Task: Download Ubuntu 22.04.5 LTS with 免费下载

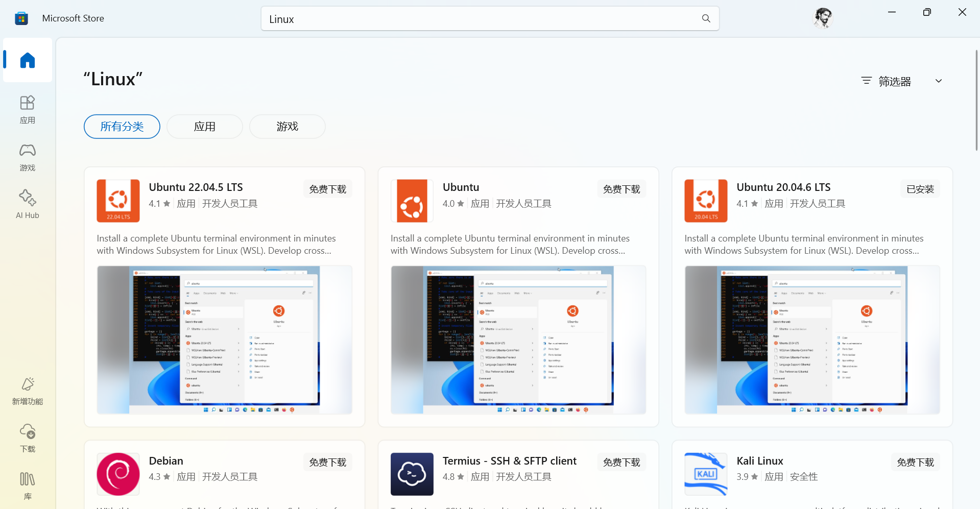Action: click(328, 189)
